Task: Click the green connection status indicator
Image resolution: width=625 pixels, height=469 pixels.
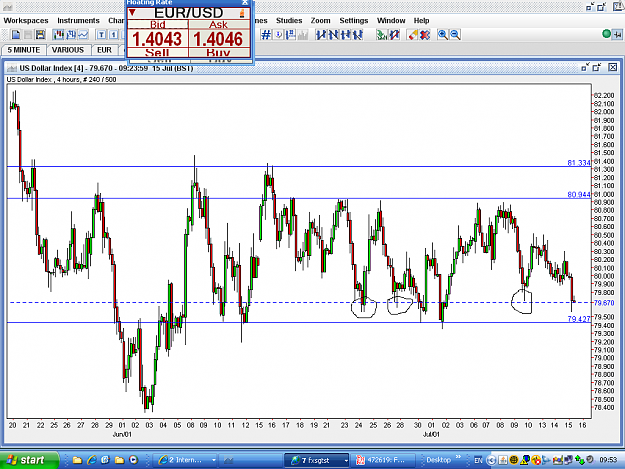Action: click(606, 34)
